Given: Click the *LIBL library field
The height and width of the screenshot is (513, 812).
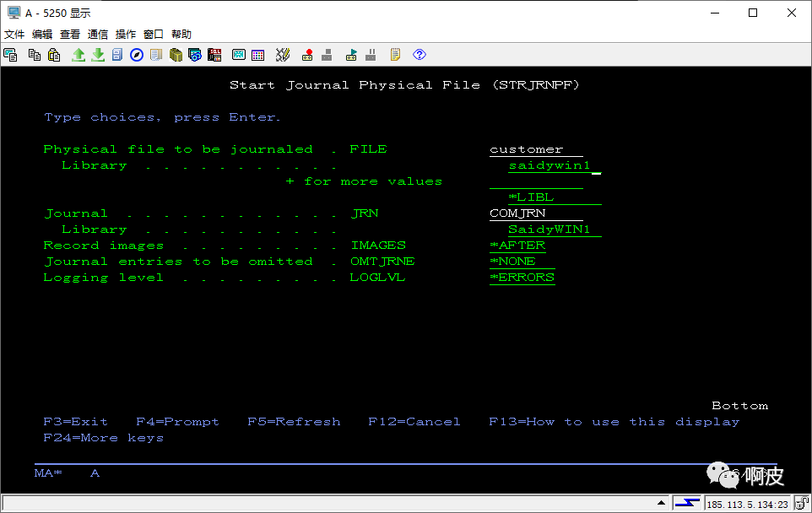Looking at the screenshot, I should pos(555,197).
